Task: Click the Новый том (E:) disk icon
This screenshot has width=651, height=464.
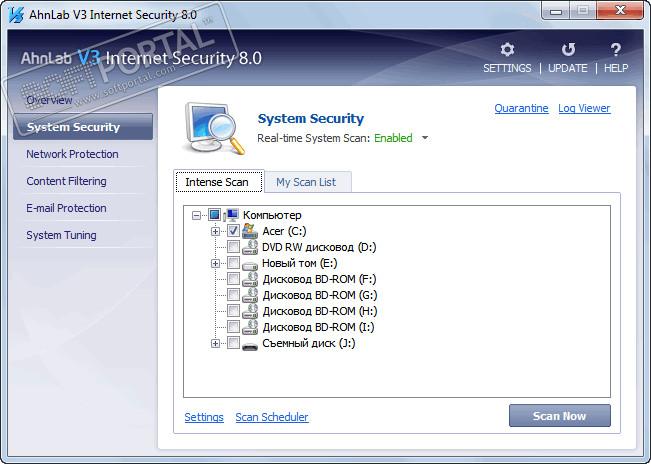Action: [250, 264]
